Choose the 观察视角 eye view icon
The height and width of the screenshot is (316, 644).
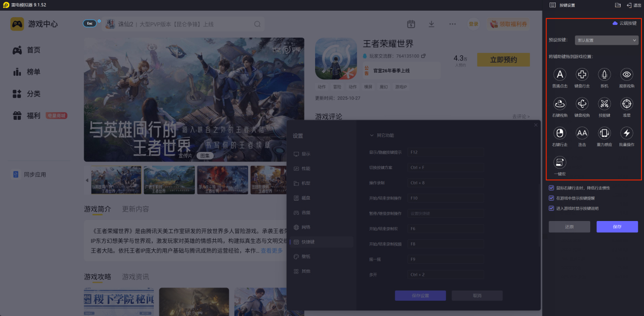[627, 75]
